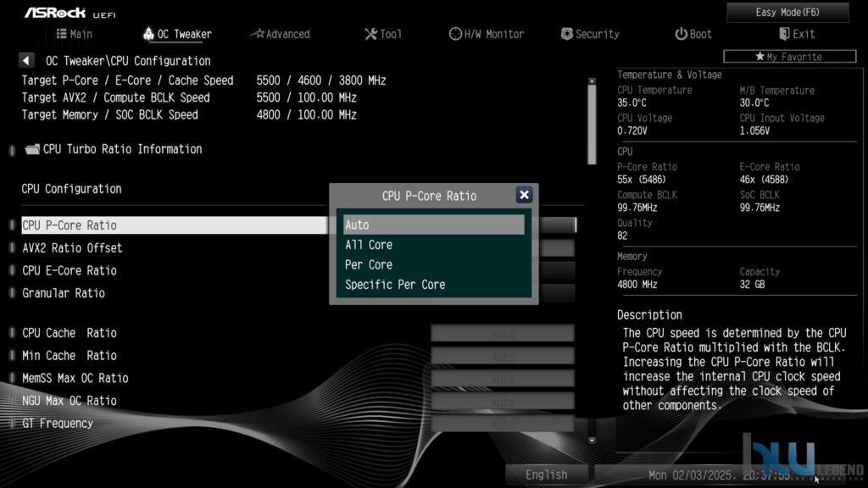
Task: Open the Tool tab
Action: click(x=383, y=34)
